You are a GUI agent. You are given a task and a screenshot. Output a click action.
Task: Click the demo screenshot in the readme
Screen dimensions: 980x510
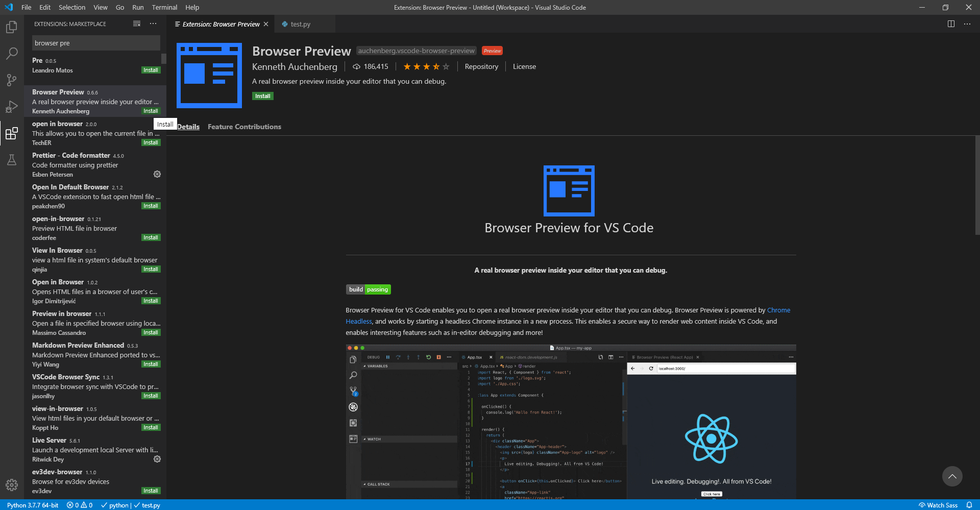(x=571, y=422)
